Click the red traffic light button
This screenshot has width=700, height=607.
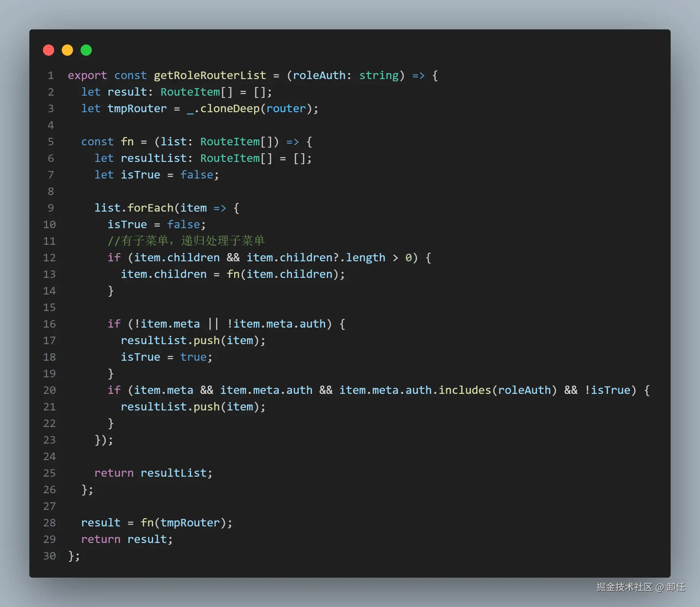coord(49,50)
